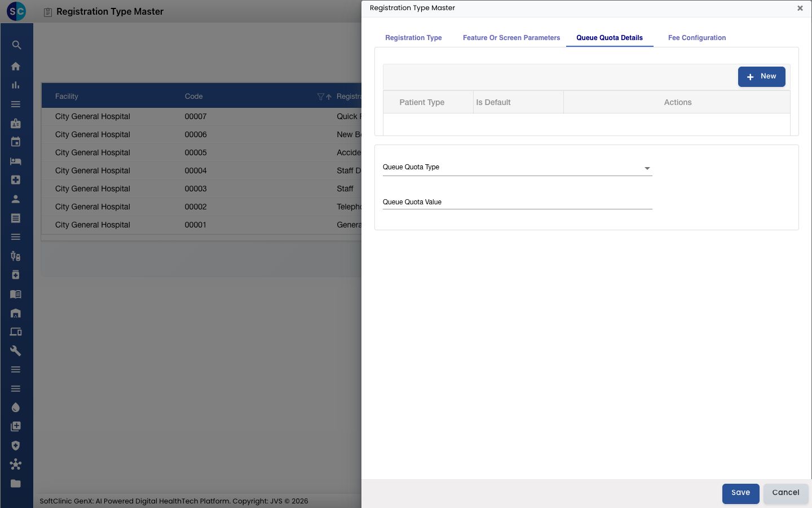The image size is (812, 508).
Task: Select code 00003 cell
Action: (x=196, y=189)
